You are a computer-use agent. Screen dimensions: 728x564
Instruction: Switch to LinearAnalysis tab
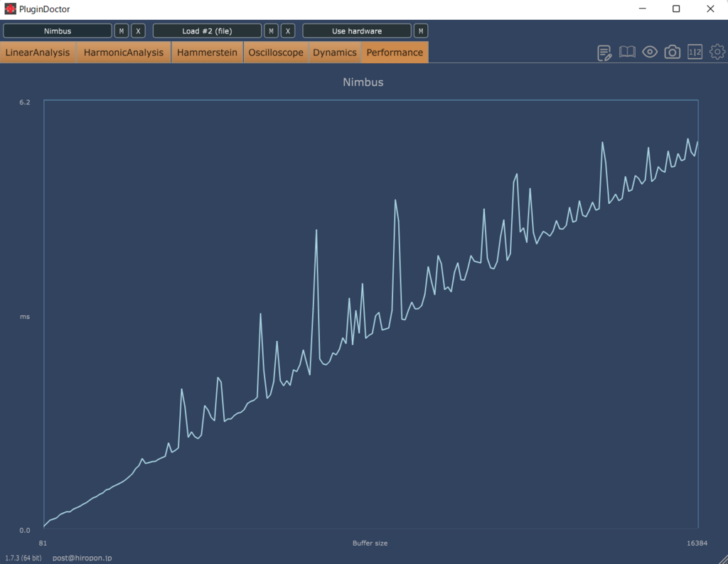point(38,53)
